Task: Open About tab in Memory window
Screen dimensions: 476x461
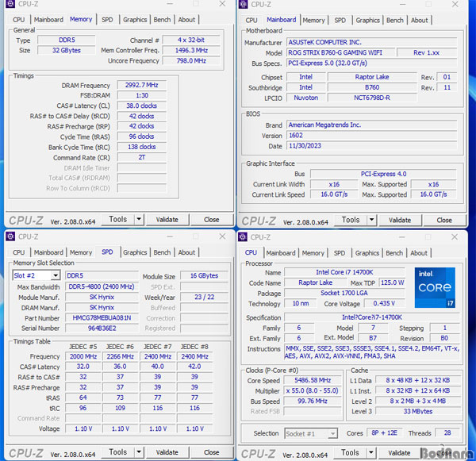Action: click(186, 20)
